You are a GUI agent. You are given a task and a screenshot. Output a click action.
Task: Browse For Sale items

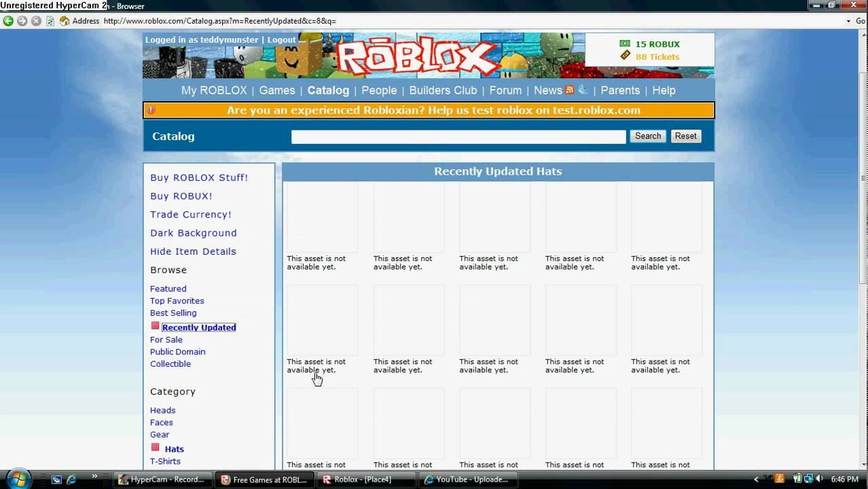[x=166, y=340]
